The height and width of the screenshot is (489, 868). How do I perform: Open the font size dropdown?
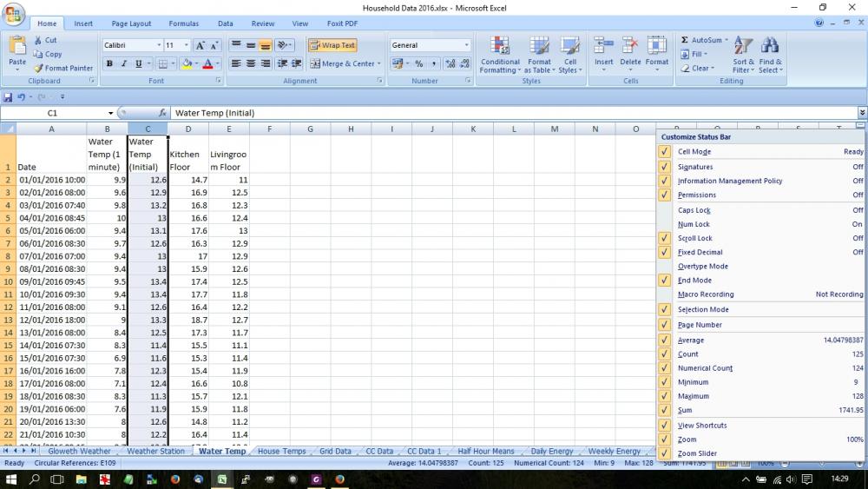coord(187,45)
